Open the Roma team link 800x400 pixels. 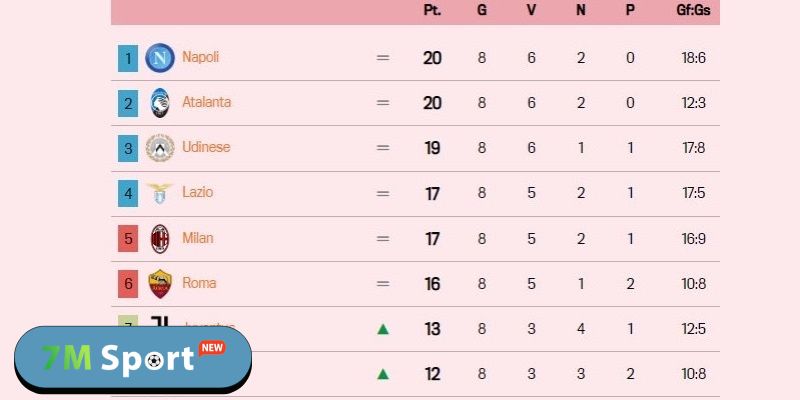click(x=199, y=283)
